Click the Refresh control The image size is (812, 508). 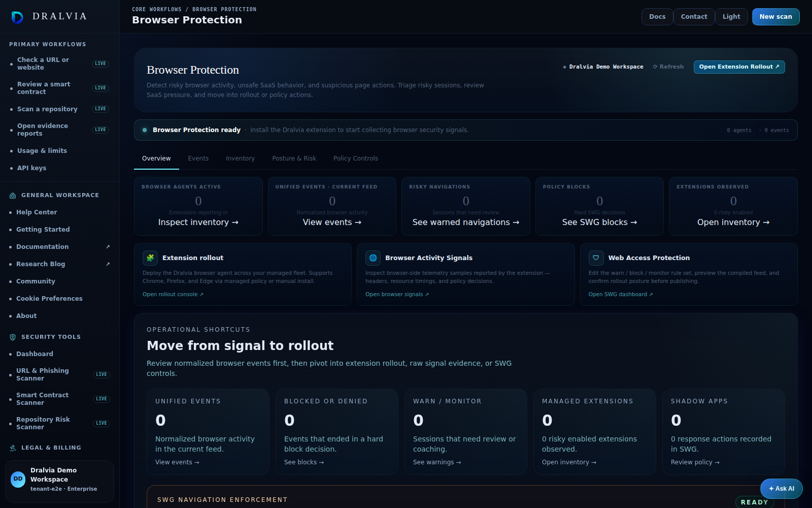(x=668, y=67)
